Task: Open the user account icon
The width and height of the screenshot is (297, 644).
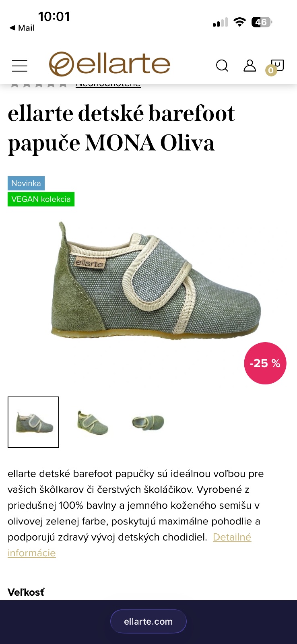Action: tap(250, 65)
